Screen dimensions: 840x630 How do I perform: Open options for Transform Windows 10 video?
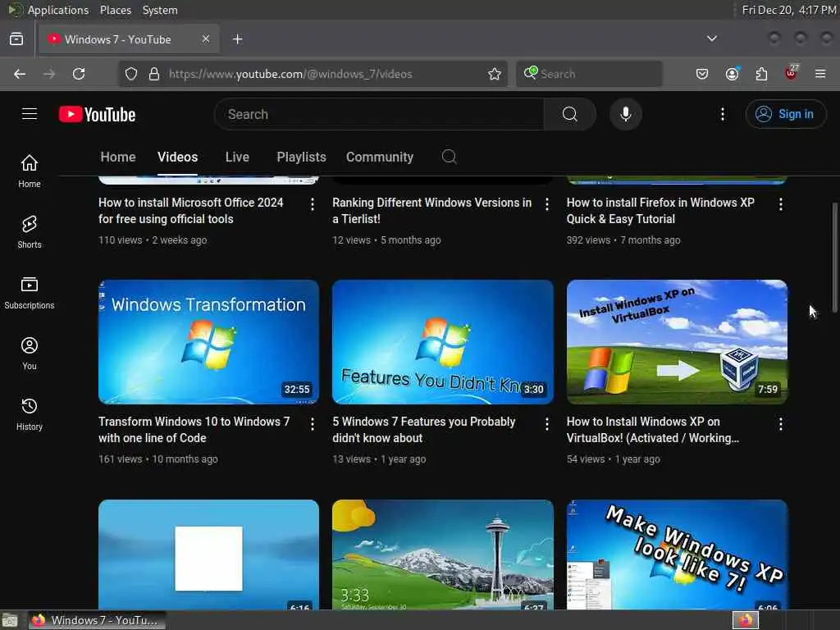(313, 424)
